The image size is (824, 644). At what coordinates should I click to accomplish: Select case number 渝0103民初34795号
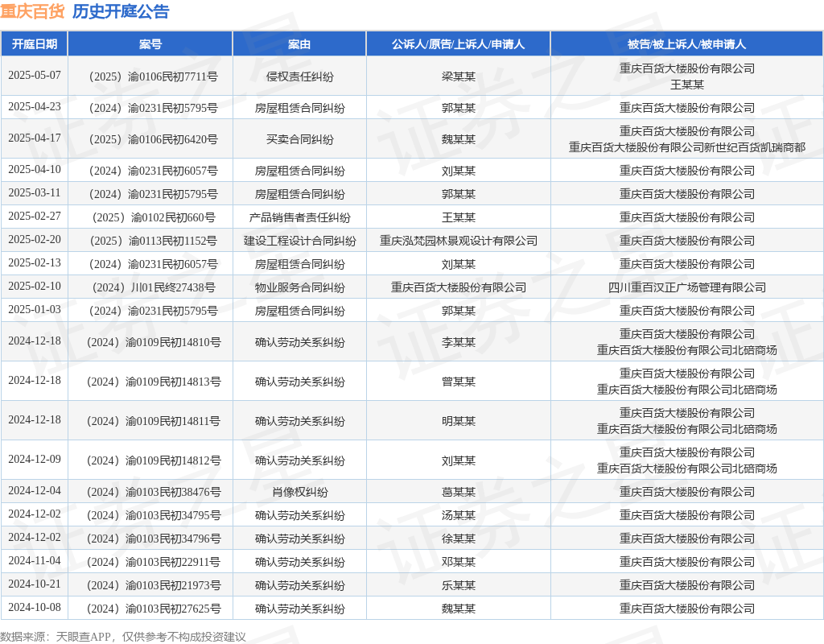153,515
